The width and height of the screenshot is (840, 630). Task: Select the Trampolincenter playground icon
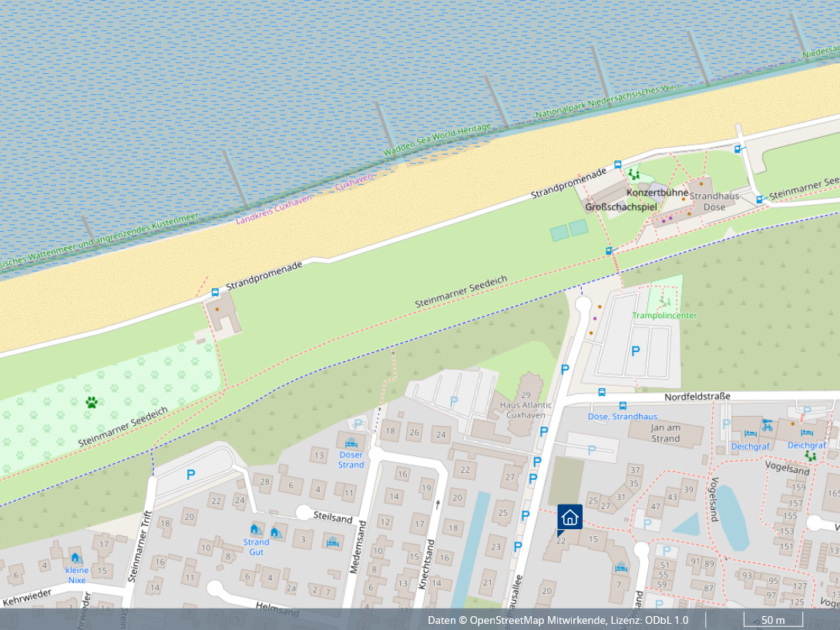(664, 301)
